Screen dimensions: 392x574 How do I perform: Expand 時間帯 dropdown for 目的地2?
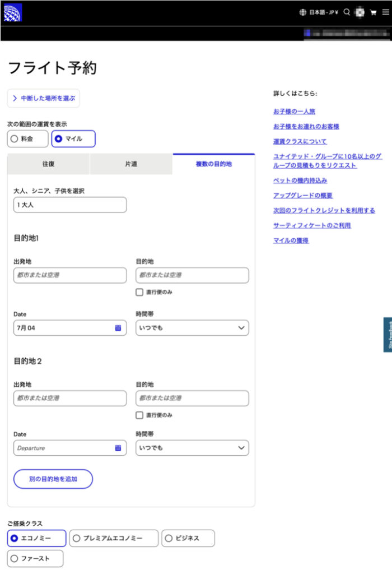192,448
